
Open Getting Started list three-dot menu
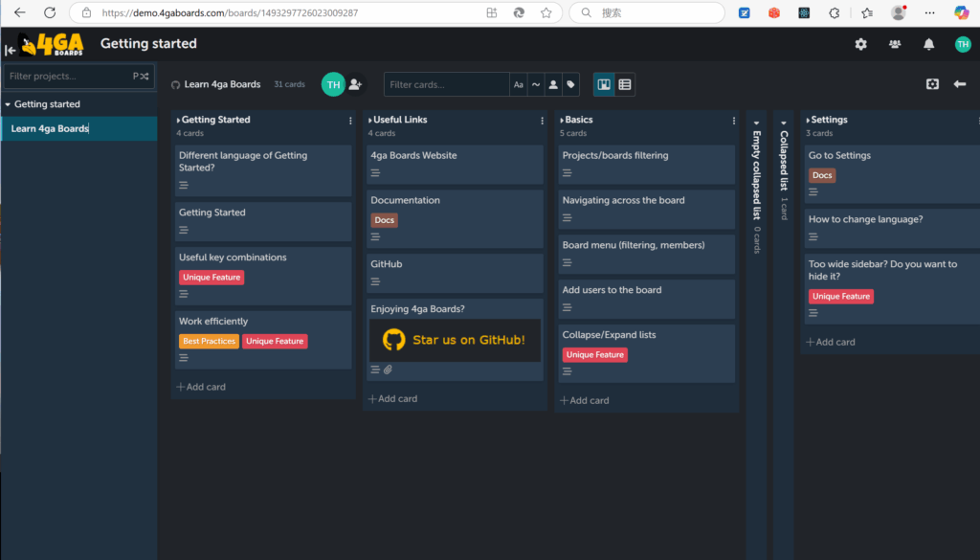(350, 121)
